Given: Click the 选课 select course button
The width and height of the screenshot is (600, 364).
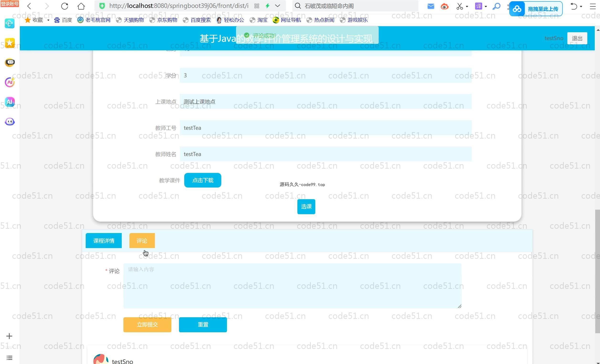Looking at the screenshot, I should [x=306, y=207].
